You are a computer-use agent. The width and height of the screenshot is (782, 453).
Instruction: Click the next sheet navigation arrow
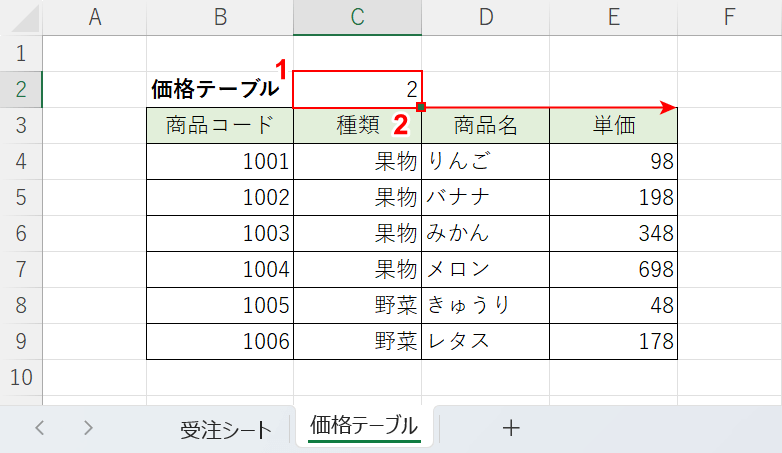point(88,428)
